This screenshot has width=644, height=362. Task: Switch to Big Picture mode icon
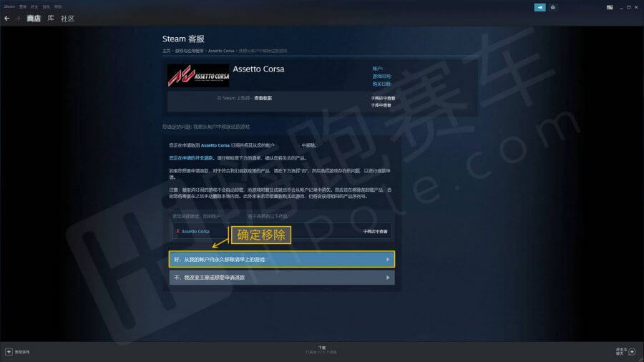pos(610,7)
